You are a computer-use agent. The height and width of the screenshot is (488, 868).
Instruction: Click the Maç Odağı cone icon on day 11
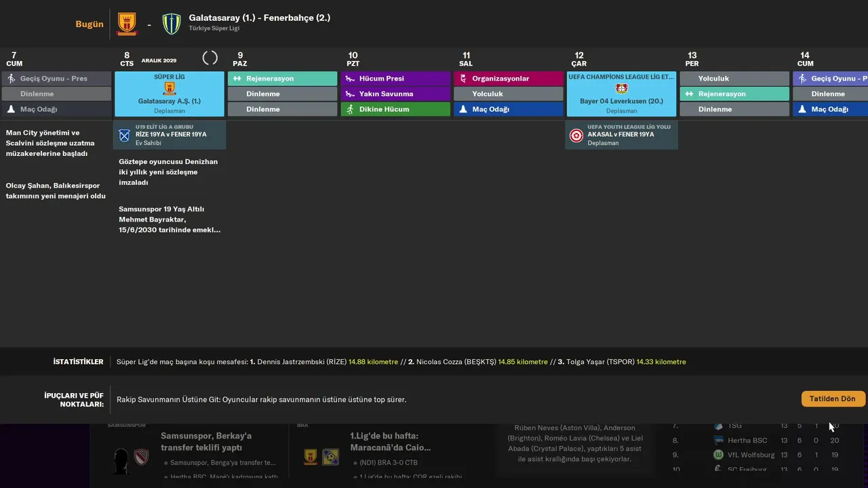[x=464, y=109]
